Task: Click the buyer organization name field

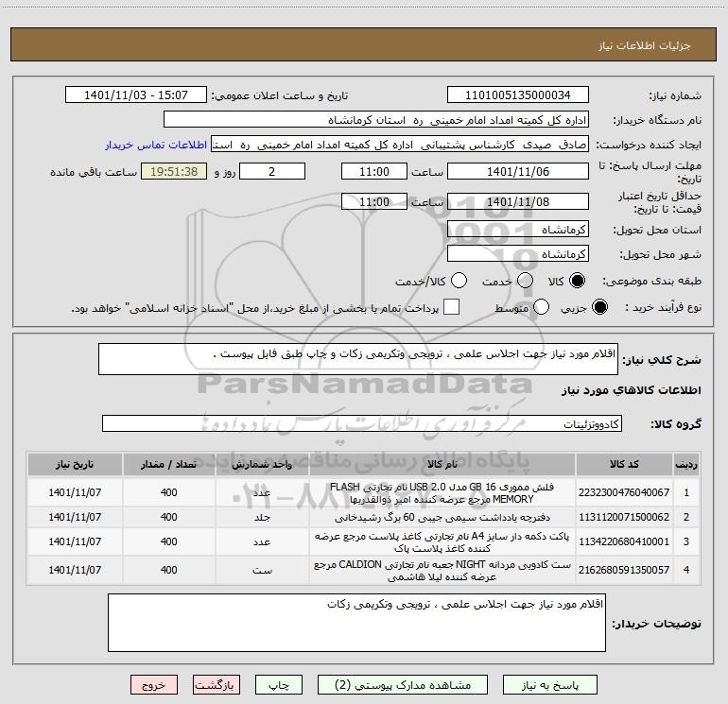Action: point(376,120)
